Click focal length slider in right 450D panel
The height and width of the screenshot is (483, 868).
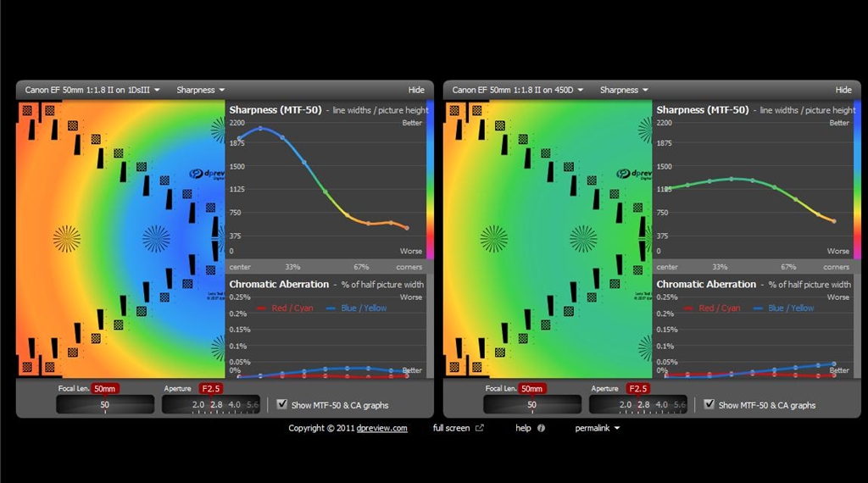coord(532,404)
